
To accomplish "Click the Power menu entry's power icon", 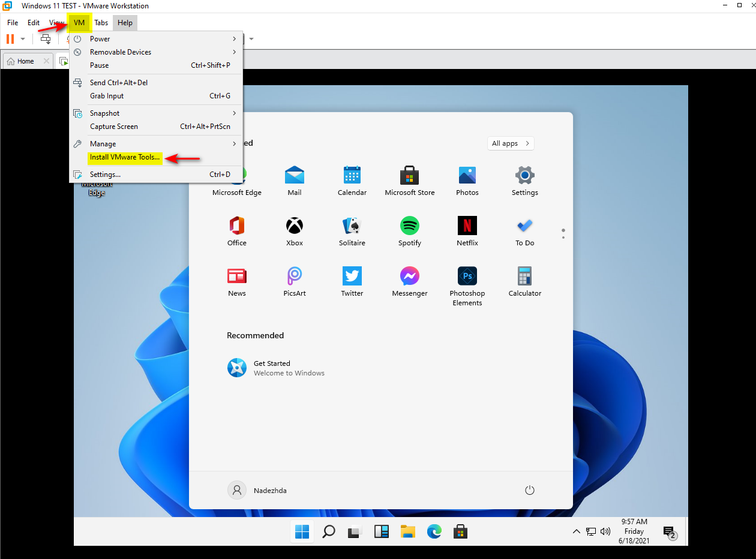I will [x=78, y=38].
